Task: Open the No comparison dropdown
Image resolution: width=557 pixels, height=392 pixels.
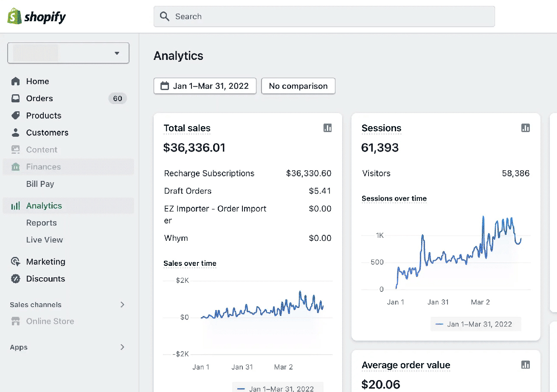Action: [298, 86]
